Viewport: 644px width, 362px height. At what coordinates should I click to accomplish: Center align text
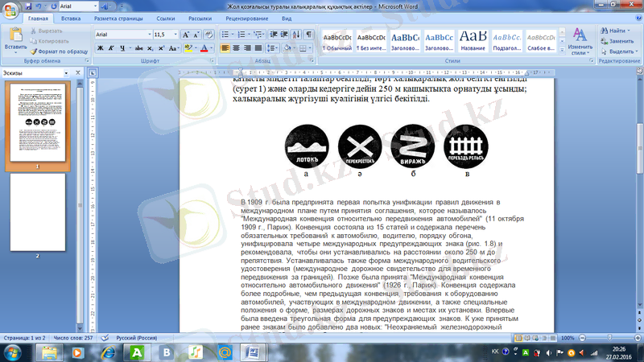236,48
